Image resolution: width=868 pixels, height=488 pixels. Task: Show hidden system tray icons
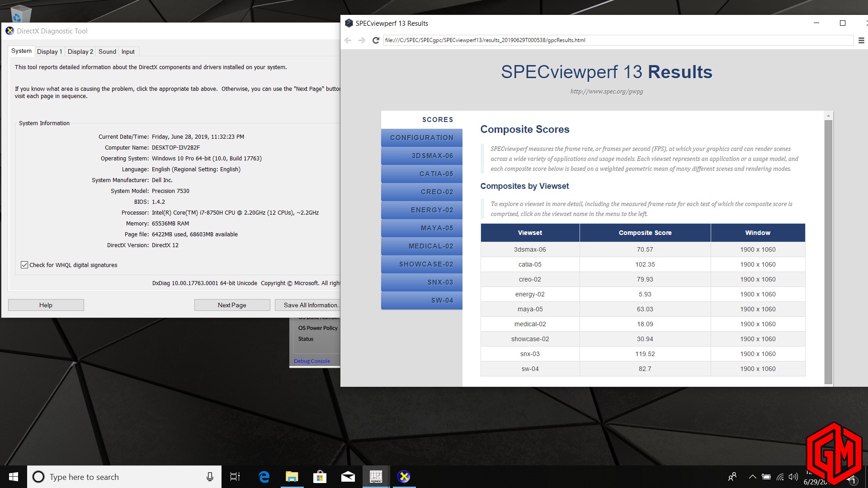click(x=752, y=477)
